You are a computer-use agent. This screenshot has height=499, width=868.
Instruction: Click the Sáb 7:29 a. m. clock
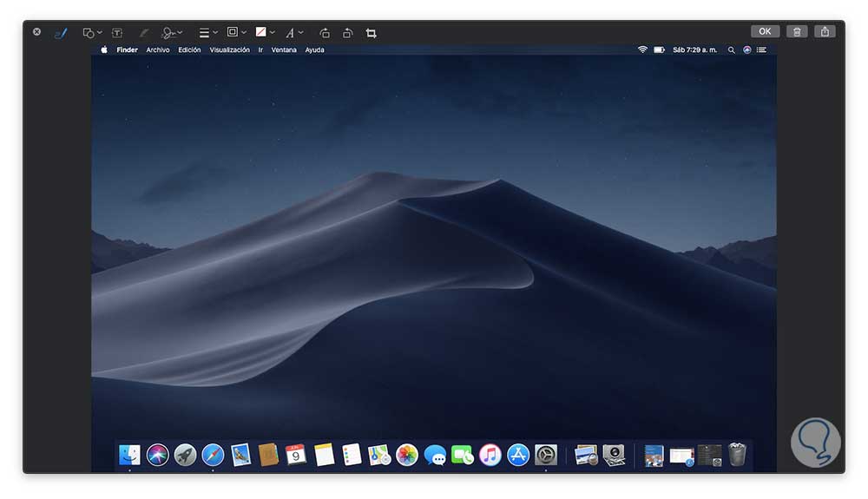coord(694,49)
